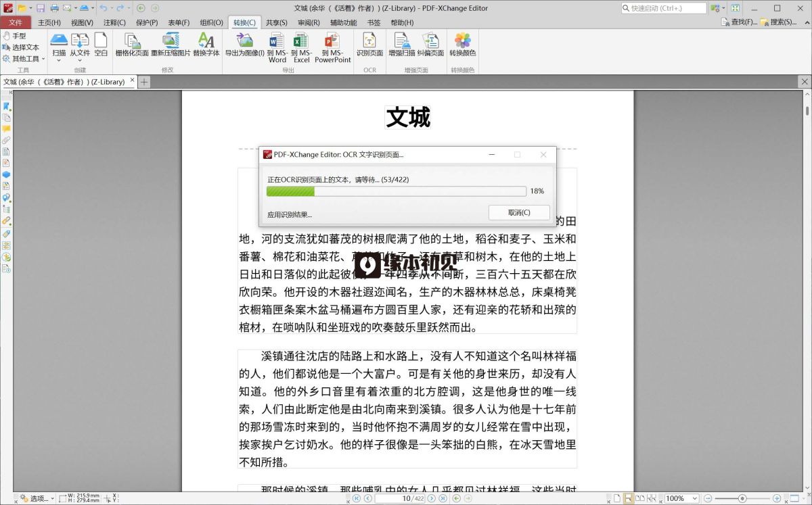
Task: Select two pages layout in status bar
Action: [640, 498]
